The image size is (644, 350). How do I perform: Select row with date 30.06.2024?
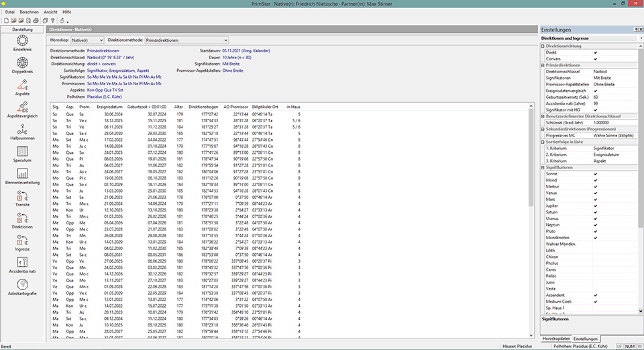click(176, 114)
